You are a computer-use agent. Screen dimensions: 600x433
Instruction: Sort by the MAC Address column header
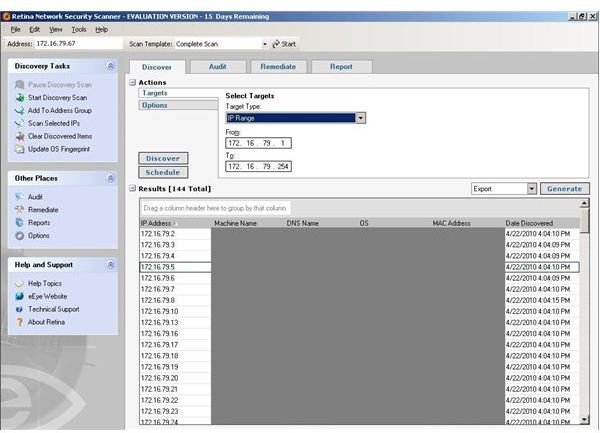click(x=467, y=223)
